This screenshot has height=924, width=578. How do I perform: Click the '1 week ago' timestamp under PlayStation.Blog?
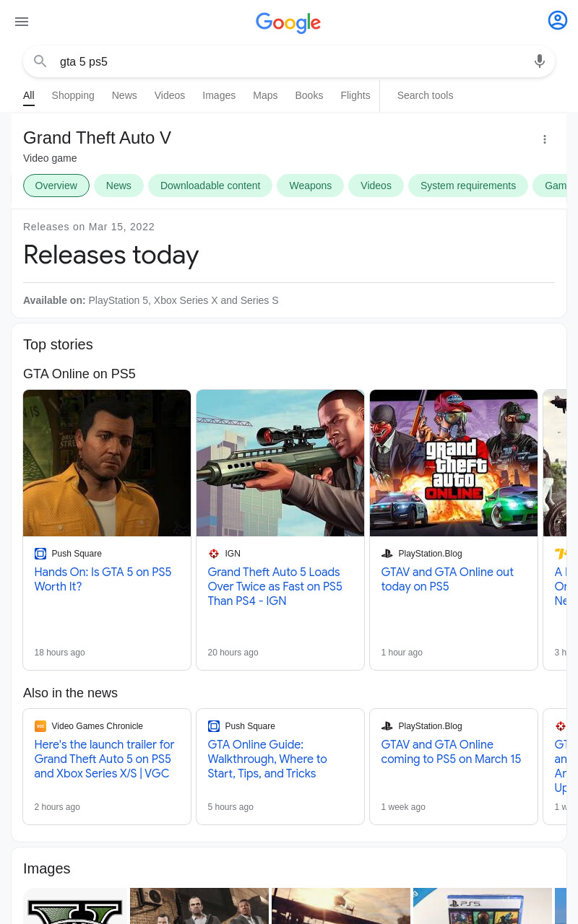tap(403, 807)
